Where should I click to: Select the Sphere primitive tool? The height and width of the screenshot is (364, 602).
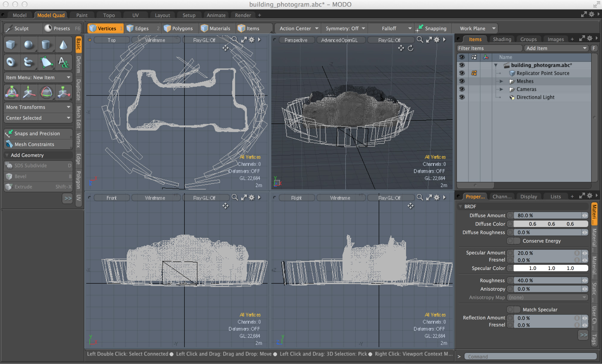pos(29,45)
